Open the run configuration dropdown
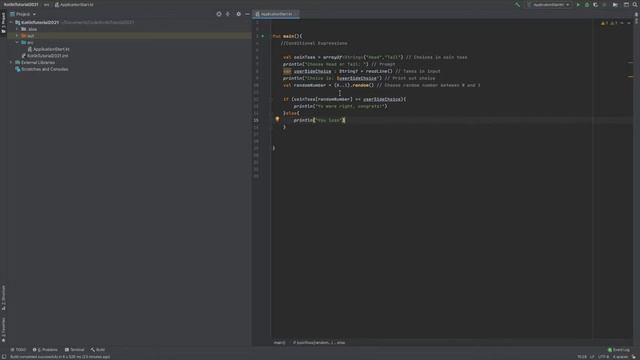The image size is (640, 360). (549, 4)
